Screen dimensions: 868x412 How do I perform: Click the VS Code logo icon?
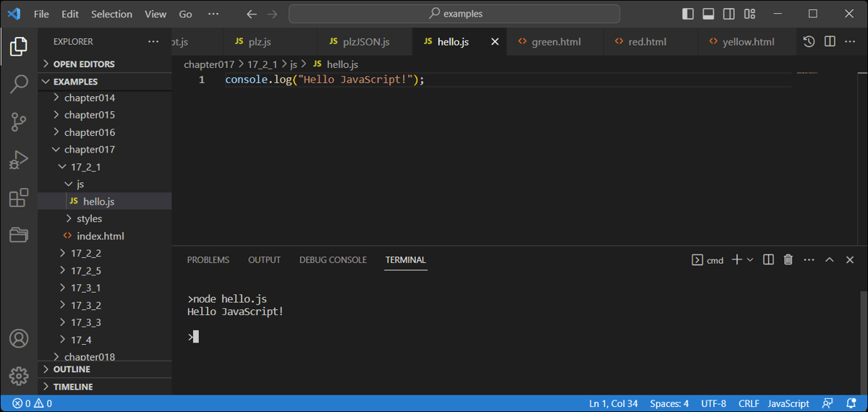tap(14, 14)
